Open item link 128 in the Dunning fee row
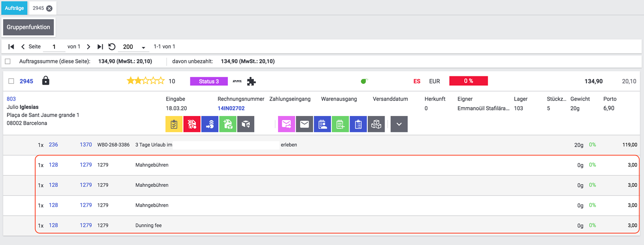644x245 pixels. 53,225
